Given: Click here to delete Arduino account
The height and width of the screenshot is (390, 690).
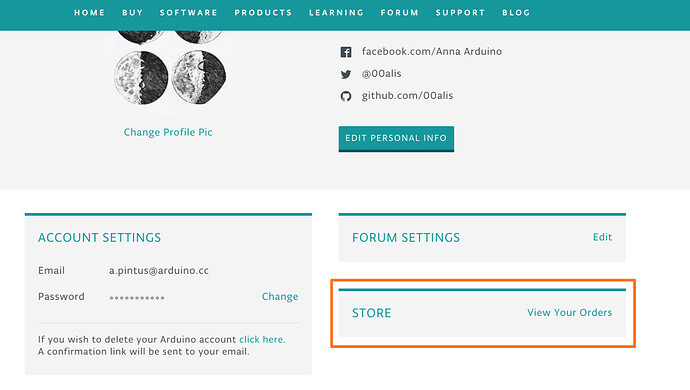Looking at the screenshot, I should 261,339.
